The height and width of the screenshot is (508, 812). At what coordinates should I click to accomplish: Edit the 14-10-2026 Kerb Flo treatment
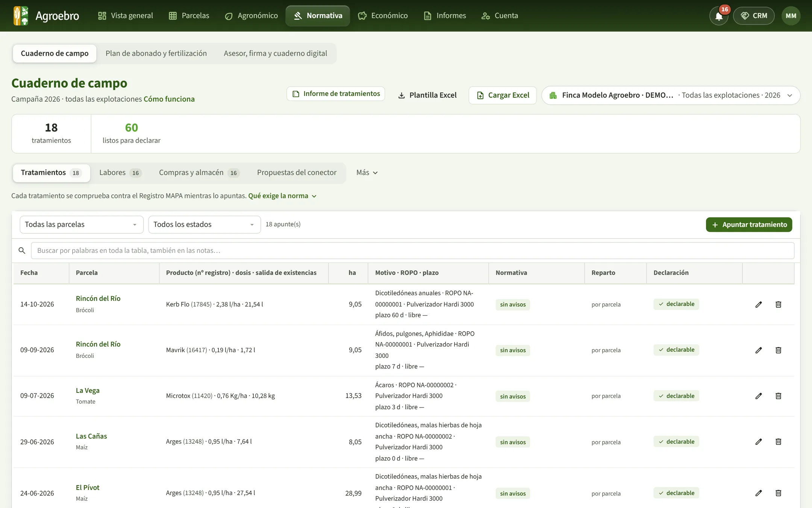pos(759,304)
